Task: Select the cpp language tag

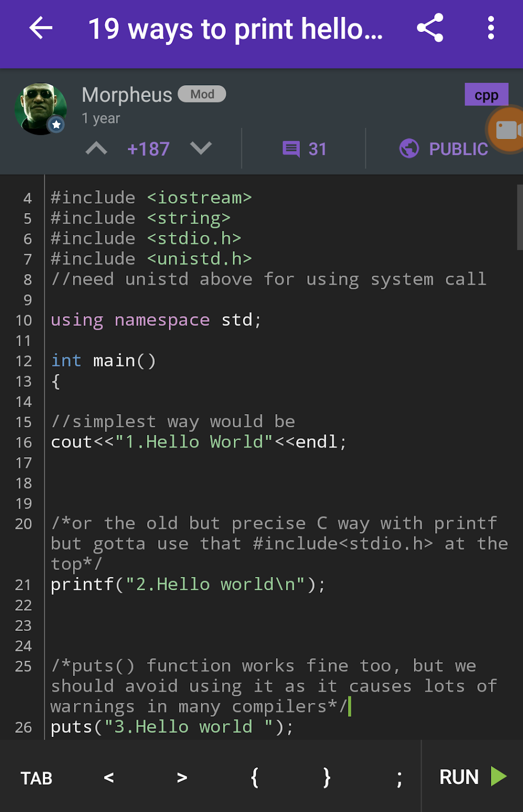Action: coord(486,95)
